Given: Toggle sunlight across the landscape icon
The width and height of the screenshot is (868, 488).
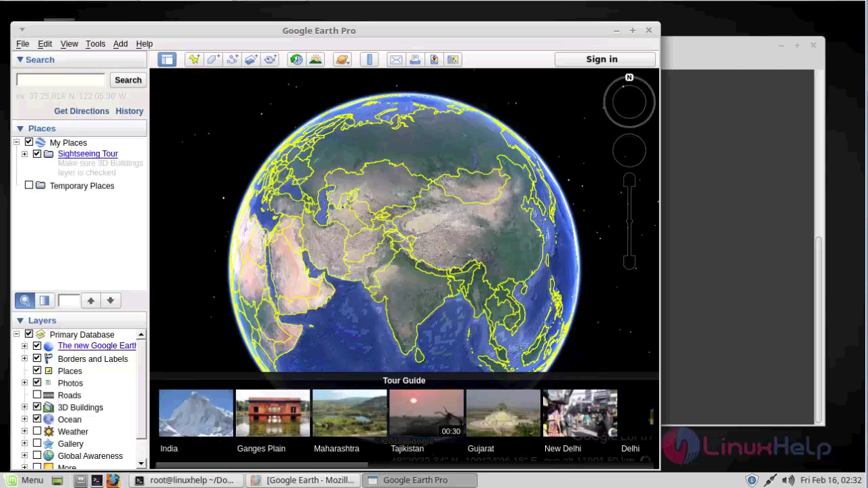Looking at the screenshot, I should coord(315,60).
